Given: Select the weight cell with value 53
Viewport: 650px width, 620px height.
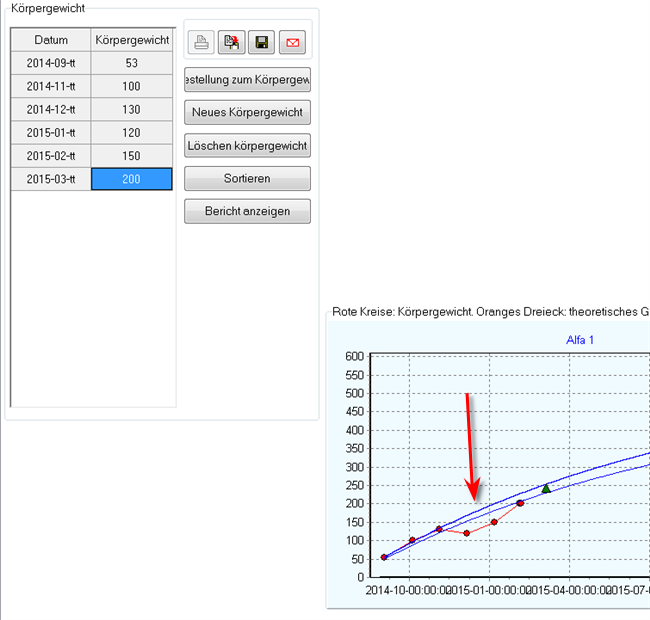Looking at the screenshot, I should [x=132, y=63].
